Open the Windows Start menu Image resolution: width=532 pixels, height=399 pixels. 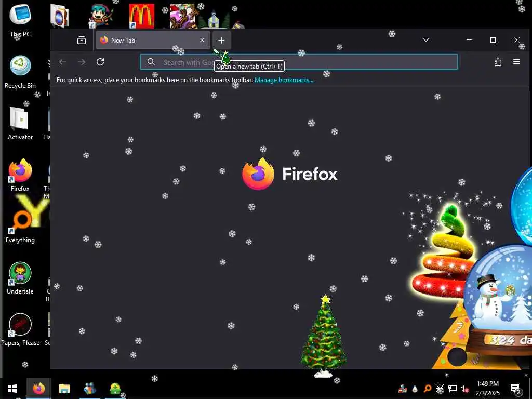tap(12, 389)
